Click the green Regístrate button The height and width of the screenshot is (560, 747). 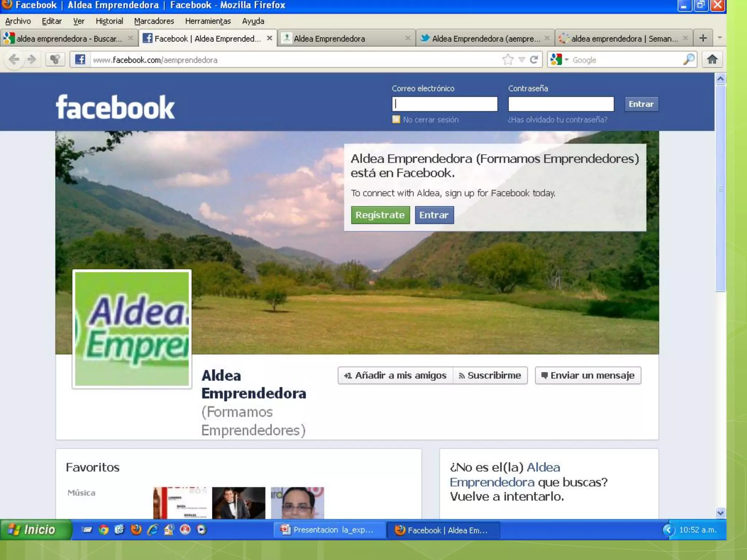coord(380,215)
